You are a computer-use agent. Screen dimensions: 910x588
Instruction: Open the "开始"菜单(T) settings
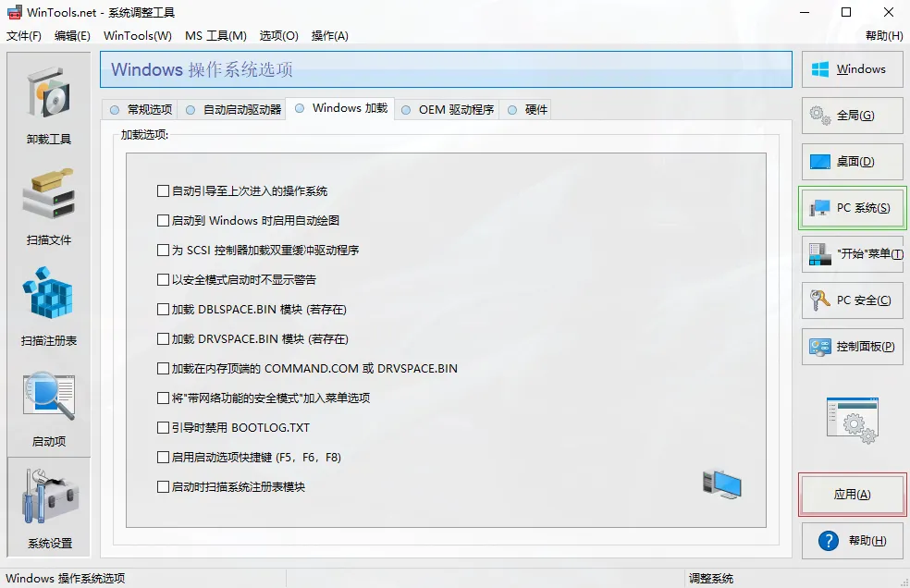coord(852,253)
